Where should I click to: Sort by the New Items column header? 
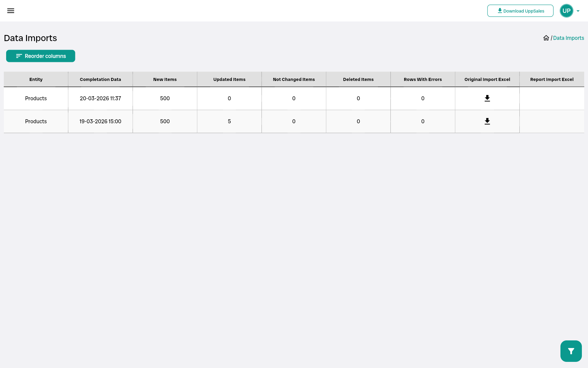pyautogui.click(x=165, y=79)
